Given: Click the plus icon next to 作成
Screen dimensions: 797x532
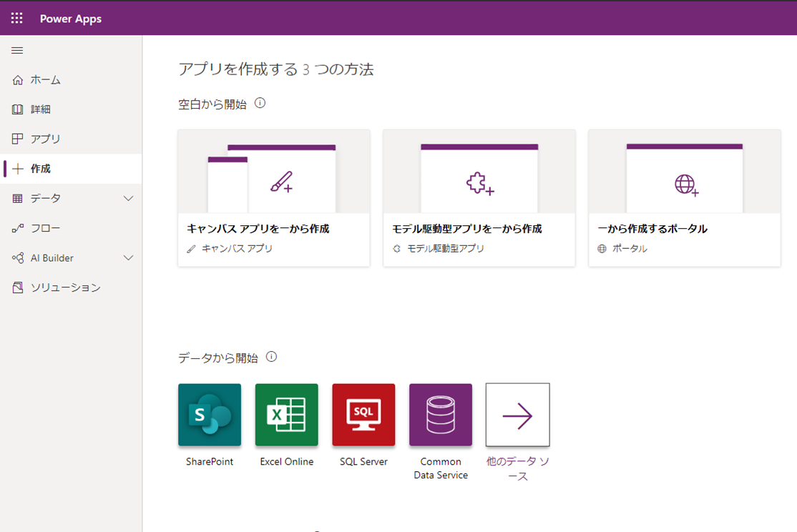Looking at the screenshot, I should click(x=18, y=169).
